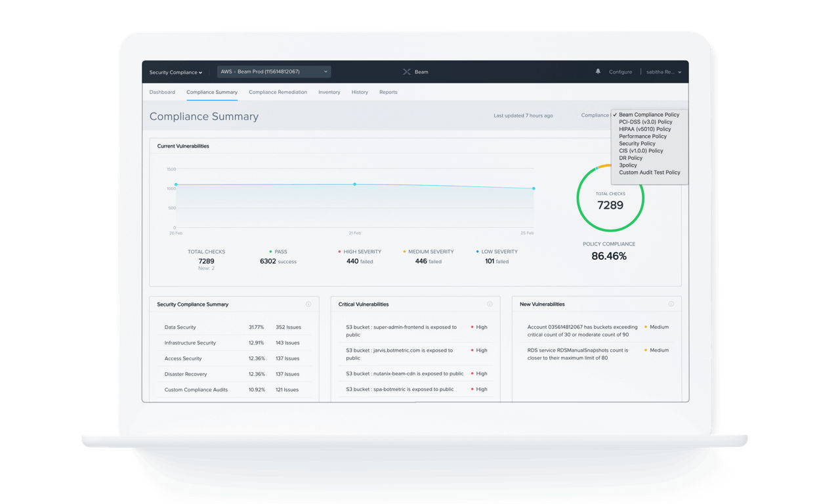The height and width of the screenshot is (504, 840).
Task: Click the Total Checks compliance donut chart
Action: pyautogui.click(x=610, y=199)
